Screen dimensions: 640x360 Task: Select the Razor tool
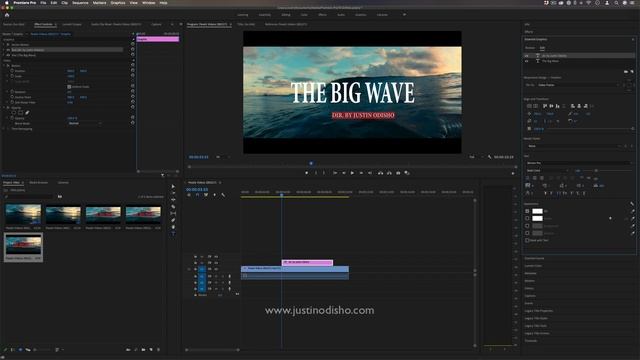pyautogui.click(x=173, y=207)
